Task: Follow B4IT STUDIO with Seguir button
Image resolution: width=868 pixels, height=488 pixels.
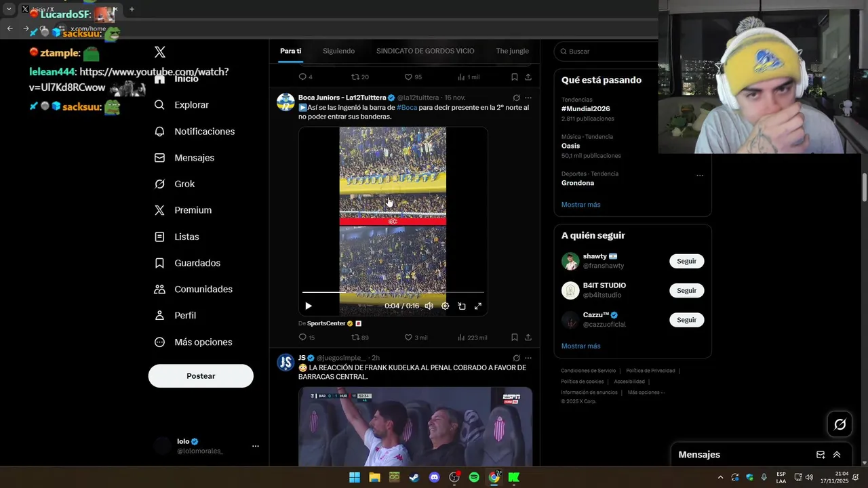Action: (686, 290)
